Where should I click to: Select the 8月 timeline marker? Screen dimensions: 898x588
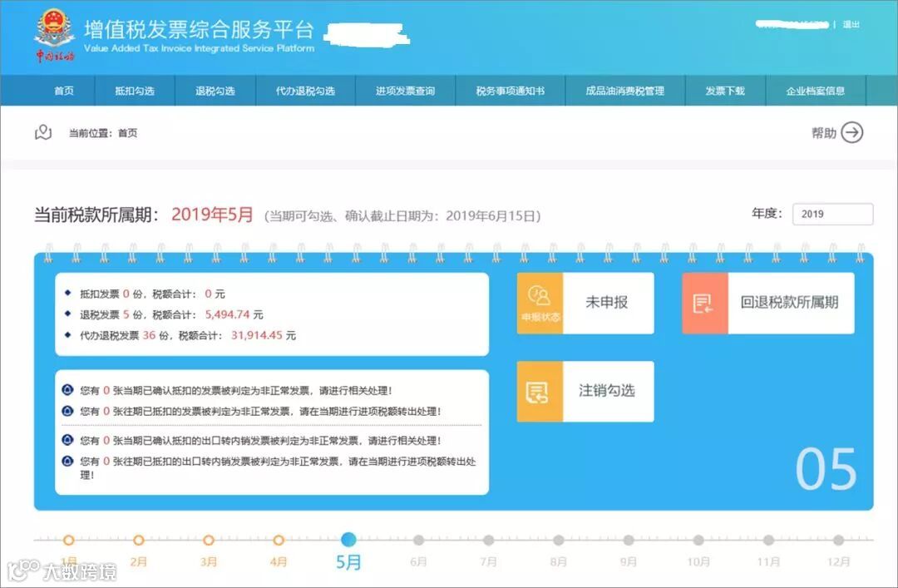click(559, 540)
